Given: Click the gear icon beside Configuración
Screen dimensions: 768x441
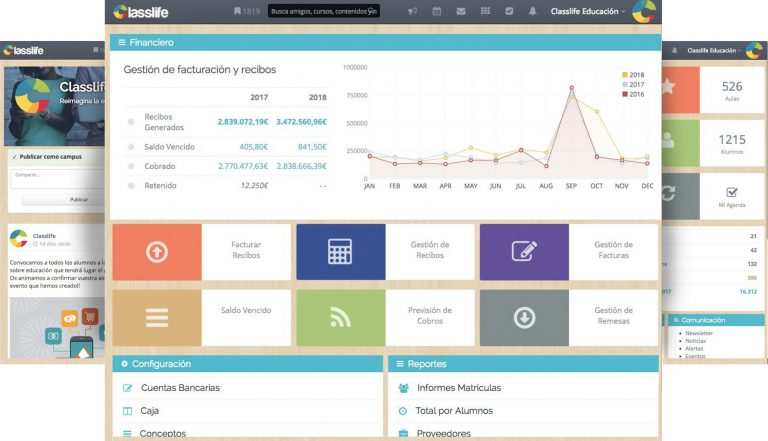Looking at the screenshot, I should tap(124, 364).
